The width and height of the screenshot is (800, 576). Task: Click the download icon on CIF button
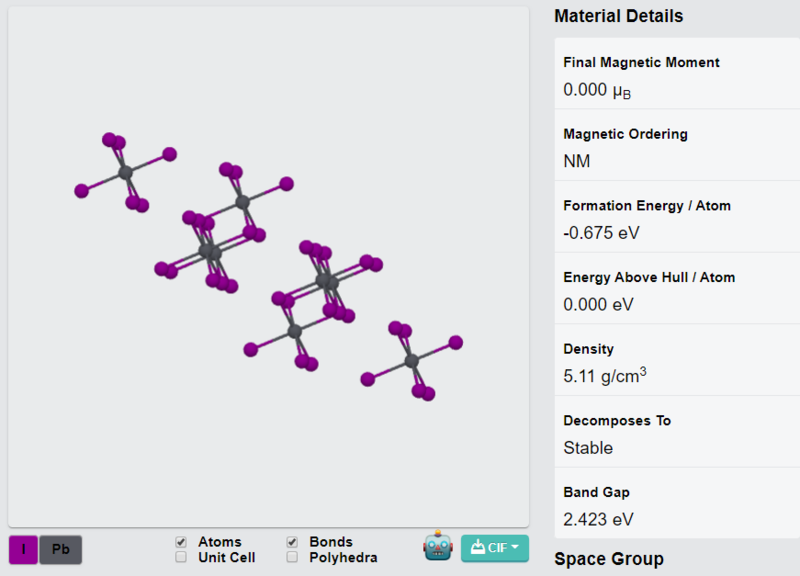pos(478,547)
